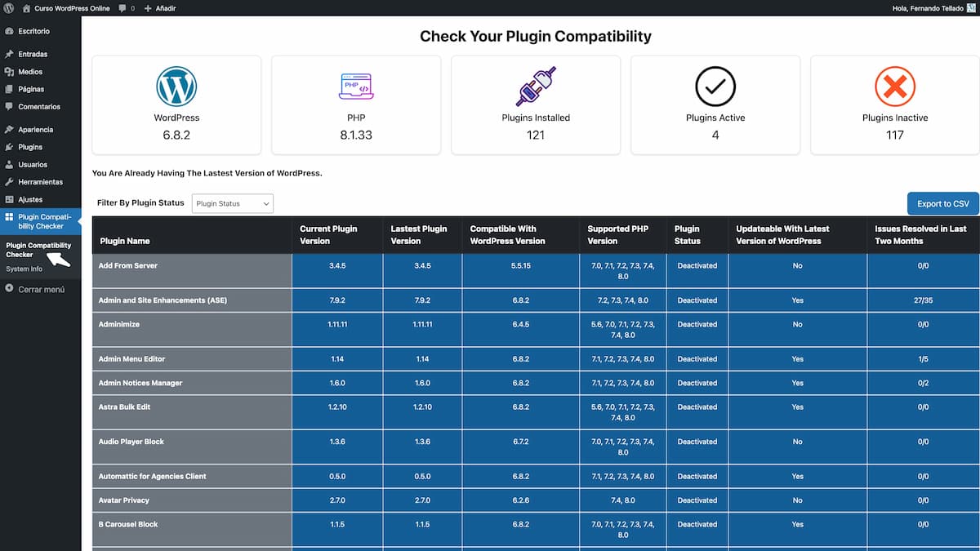
Task: Click the WordPress logo in the admin bar
Action: pos(8,8)
